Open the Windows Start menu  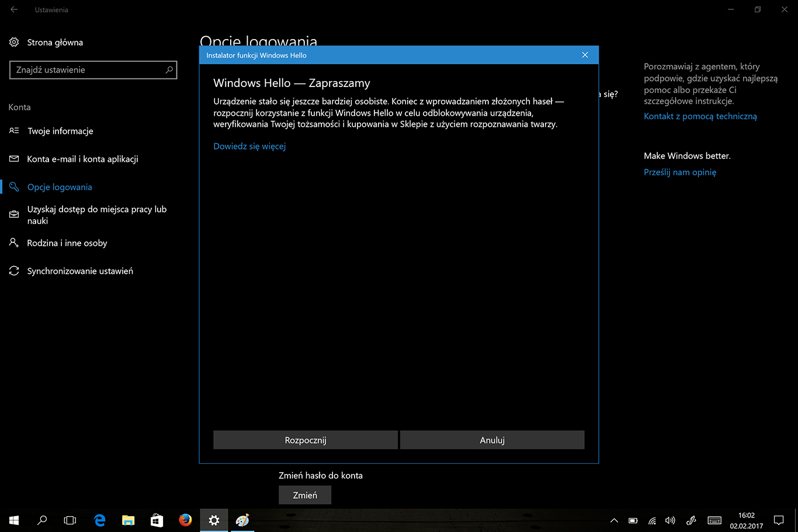[x=14, y=520]
